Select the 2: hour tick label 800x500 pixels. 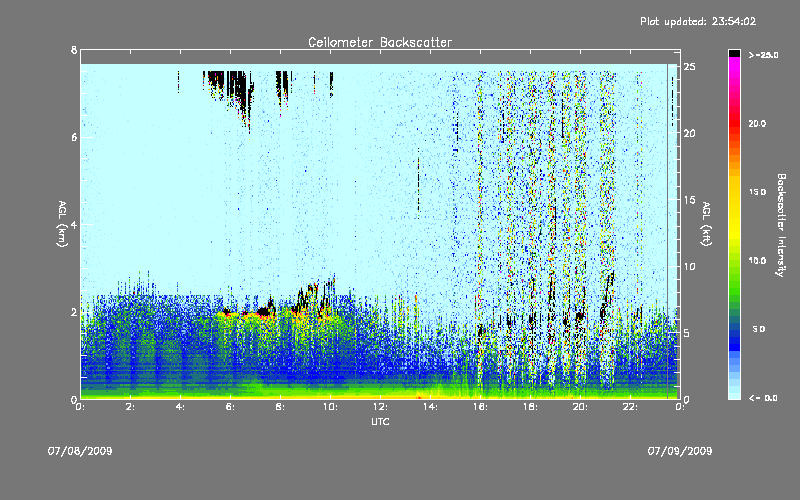coord(131,407)
